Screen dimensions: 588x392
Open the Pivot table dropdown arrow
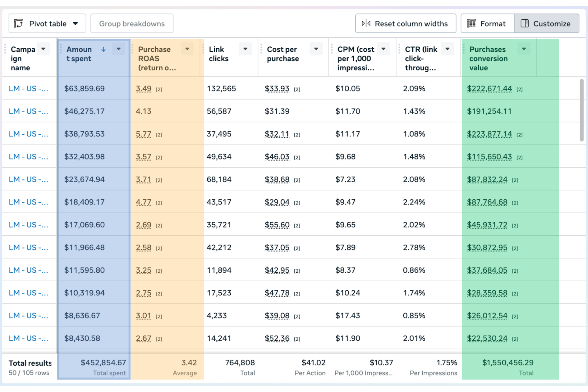tap(75, 23)
